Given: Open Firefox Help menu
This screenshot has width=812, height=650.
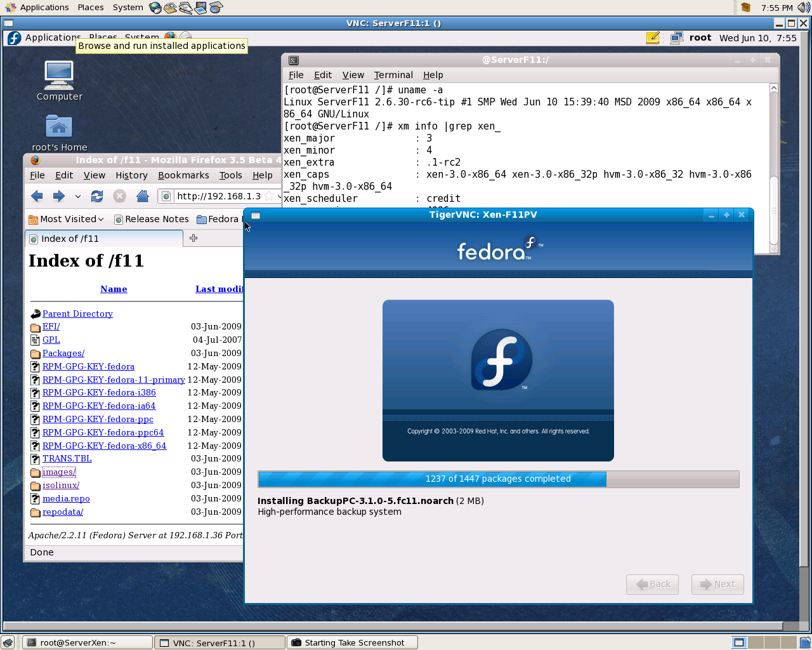Looking at the screenshot, I should click(x=263, y=175).
